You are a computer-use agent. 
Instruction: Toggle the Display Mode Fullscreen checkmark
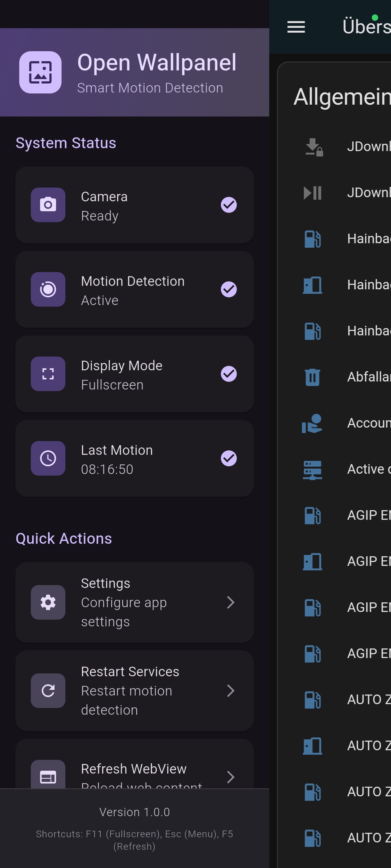tap(229, 374)
